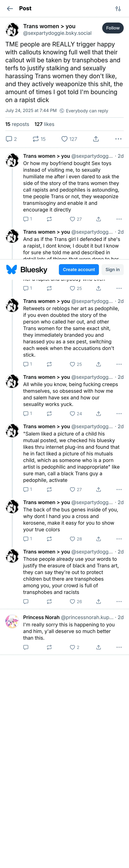Reply to the main post

point(9,139)
